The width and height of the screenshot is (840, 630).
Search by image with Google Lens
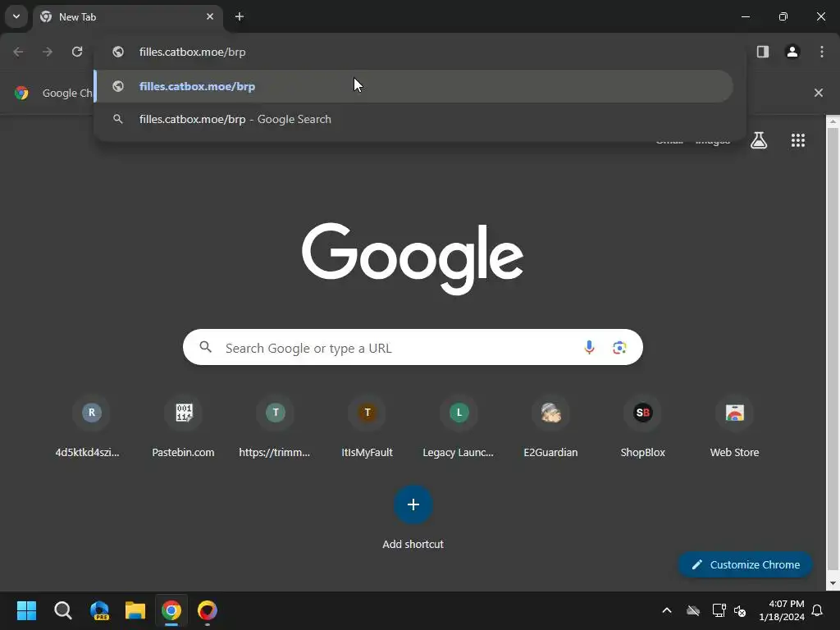coord(620,347)
